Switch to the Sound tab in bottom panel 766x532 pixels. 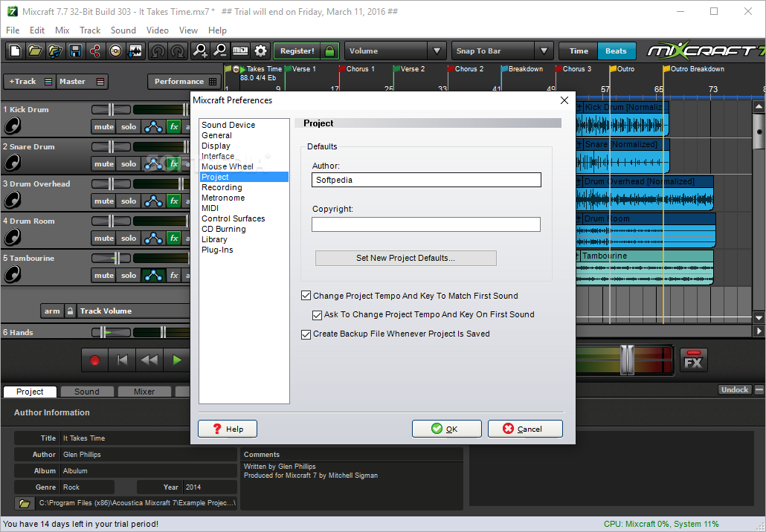[86, 392]
